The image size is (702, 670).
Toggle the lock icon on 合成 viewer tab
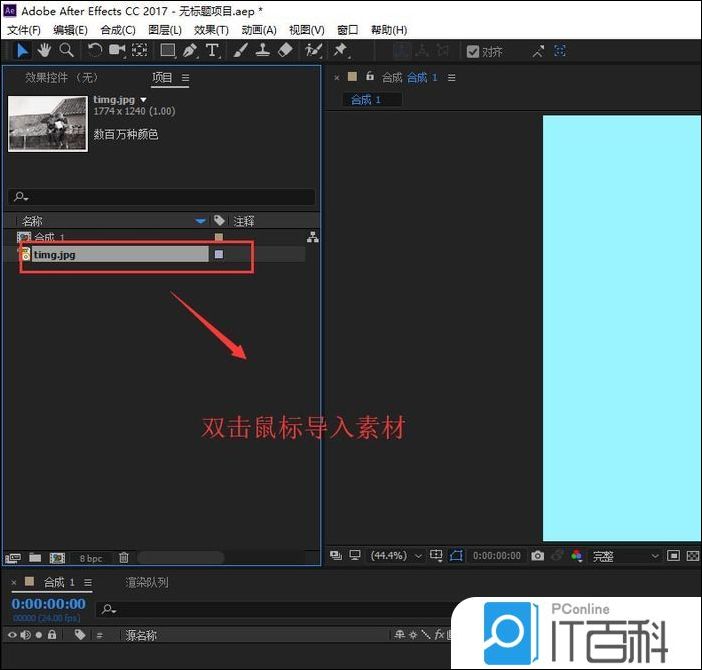pos(370,77)
